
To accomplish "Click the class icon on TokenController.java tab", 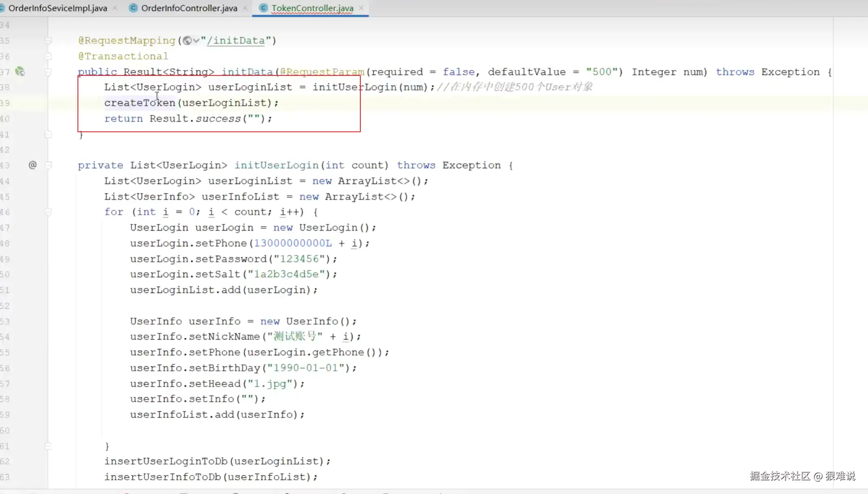I will (263, 8).
